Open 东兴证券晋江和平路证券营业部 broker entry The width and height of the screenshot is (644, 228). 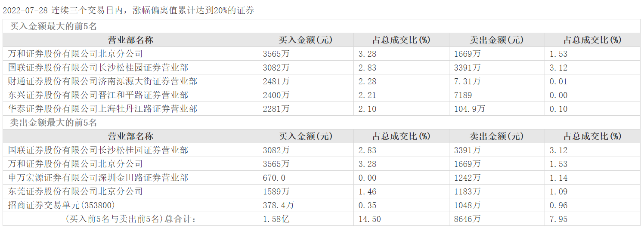(98, 95)
